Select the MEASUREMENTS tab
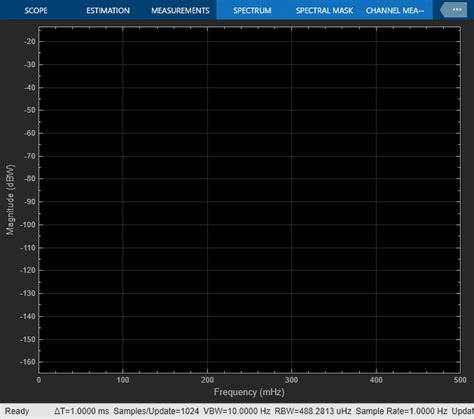Screen dimensions: 474x419 [180, 10]
